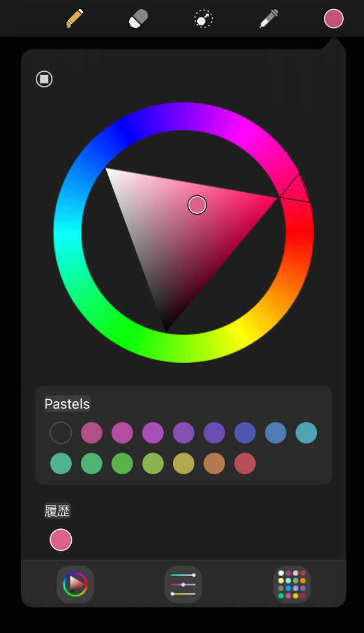Choose the teal swatch ending first Pastels row

[x=307, y=433]
